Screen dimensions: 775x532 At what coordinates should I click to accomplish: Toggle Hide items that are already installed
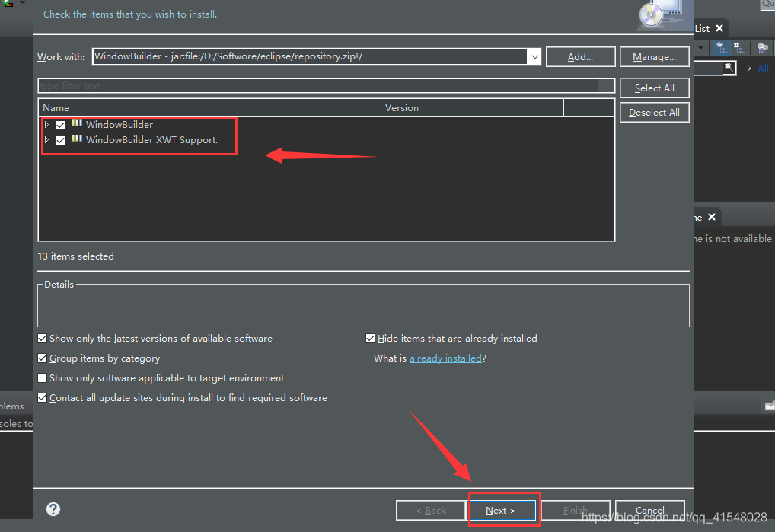370,339
